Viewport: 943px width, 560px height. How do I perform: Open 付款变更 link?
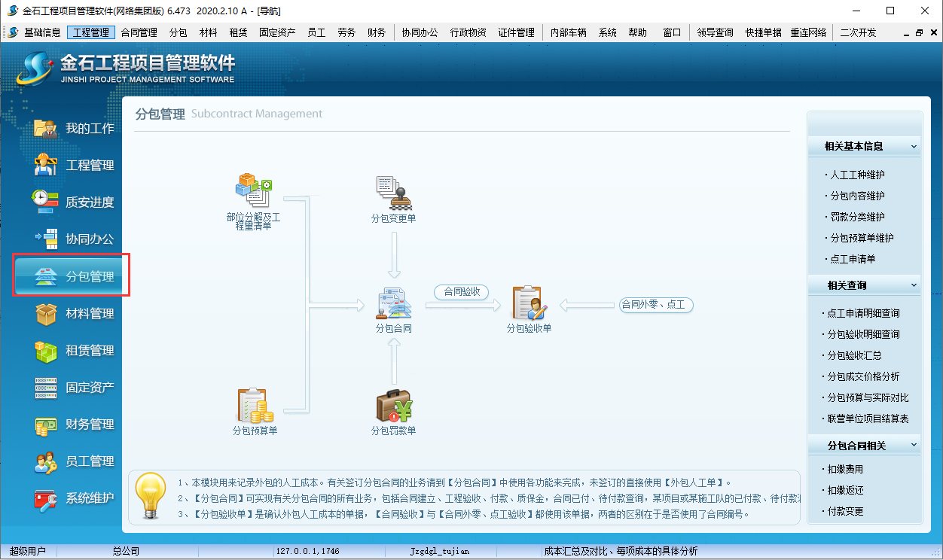[x=845, y=511]
